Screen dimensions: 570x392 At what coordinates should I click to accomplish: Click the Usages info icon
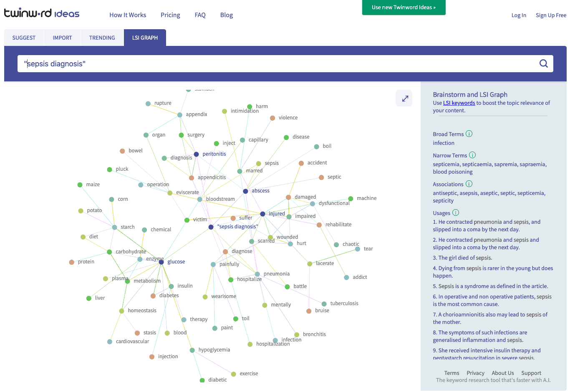[x=456, y=213]
